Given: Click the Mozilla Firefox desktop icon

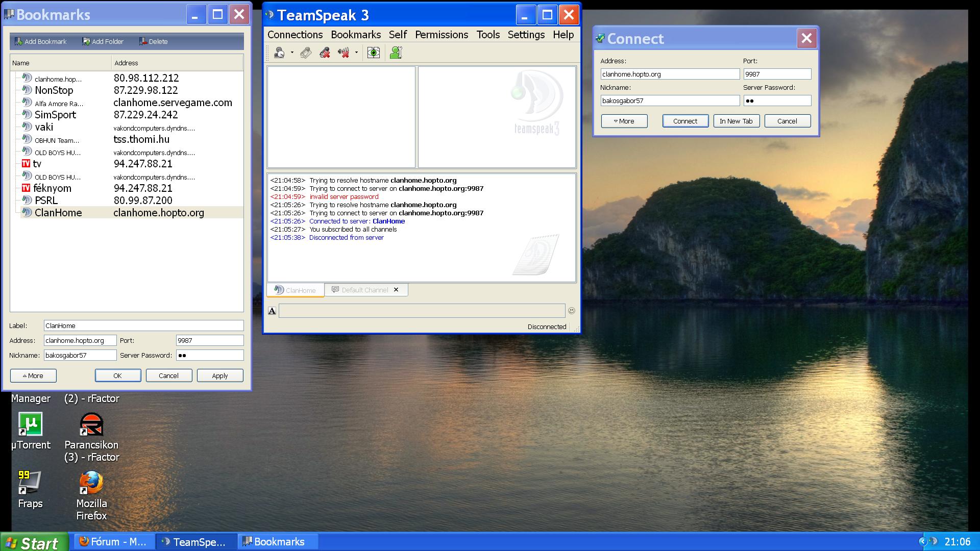Looking at the screenshot, I should tap(91, 495).
